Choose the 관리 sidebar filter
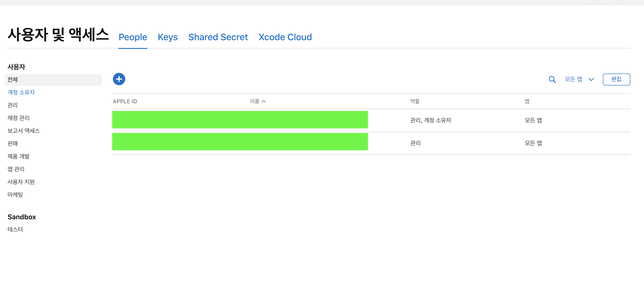 [13, 105]
